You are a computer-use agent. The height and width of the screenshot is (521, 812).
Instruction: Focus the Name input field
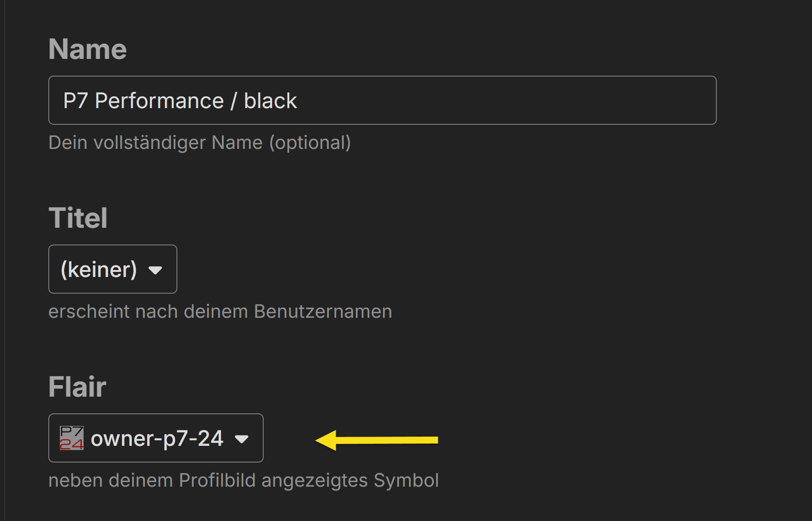pos(382,100)
